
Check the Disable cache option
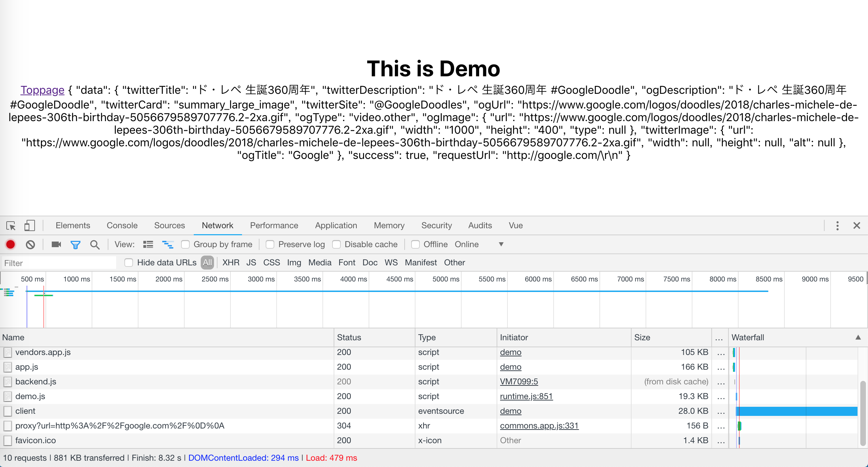pos(336,244)
